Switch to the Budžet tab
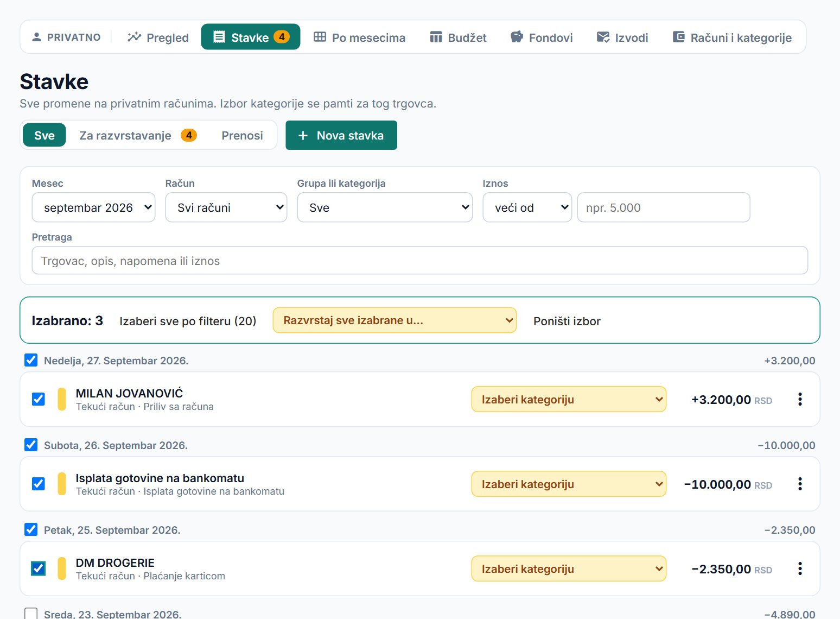 [x=458, y=37]
